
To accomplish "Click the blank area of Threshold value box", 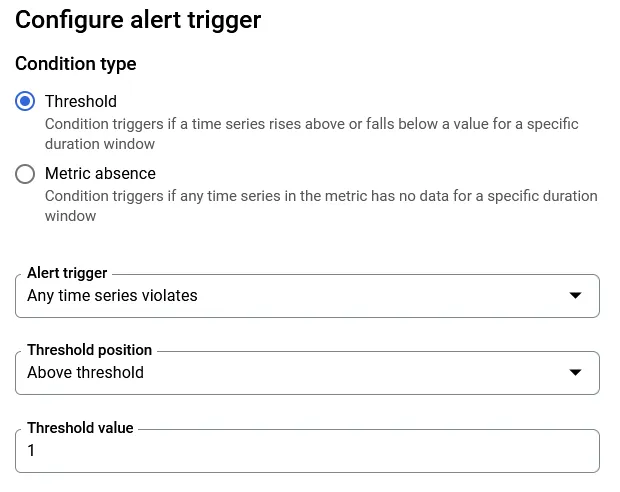I will tap(316, 451).
